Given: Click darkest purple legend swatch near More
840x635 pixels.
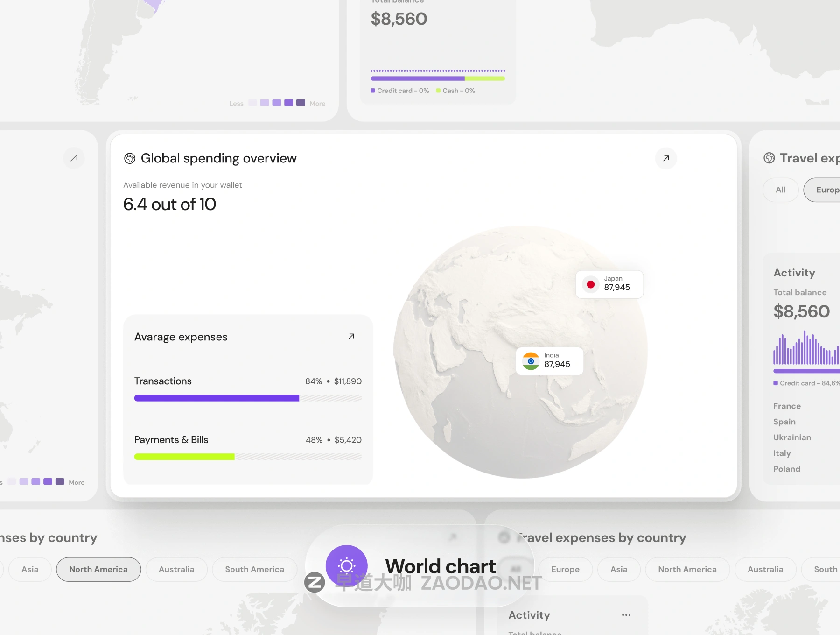Looking at the screenshot, I should click(x=301, y=103).
